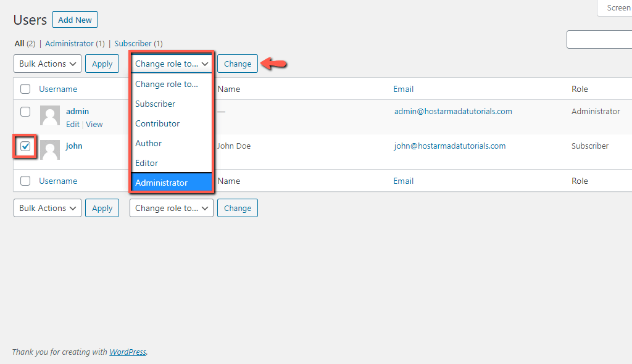
Task: Click the top Change button
Action: [238, 64]
